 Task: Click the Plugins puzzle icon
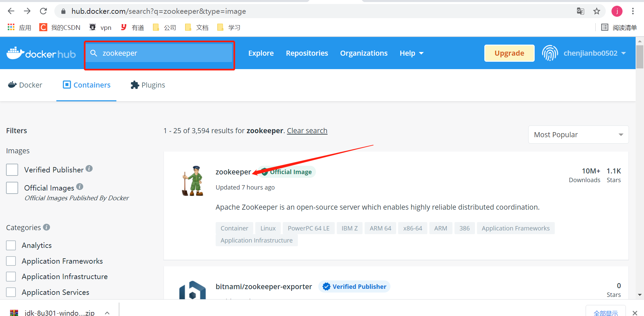point(135,85)
